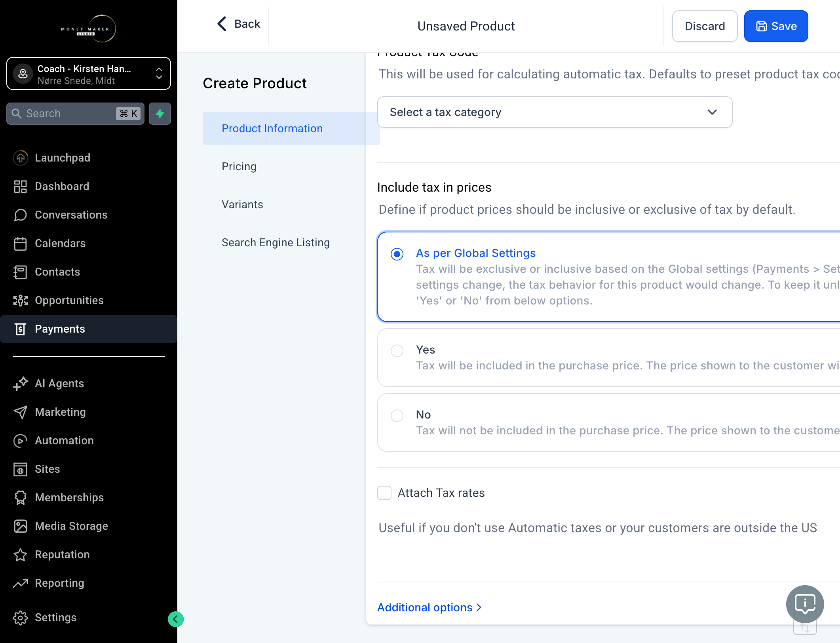Open Conversations chat bubble icon
Viewport: 840px width, 643px height.
pos(20,215)
